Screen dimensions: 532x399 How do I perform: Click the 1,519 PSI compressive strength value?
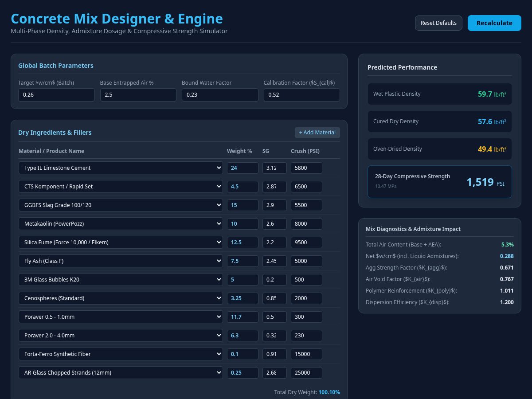point(485,182)
